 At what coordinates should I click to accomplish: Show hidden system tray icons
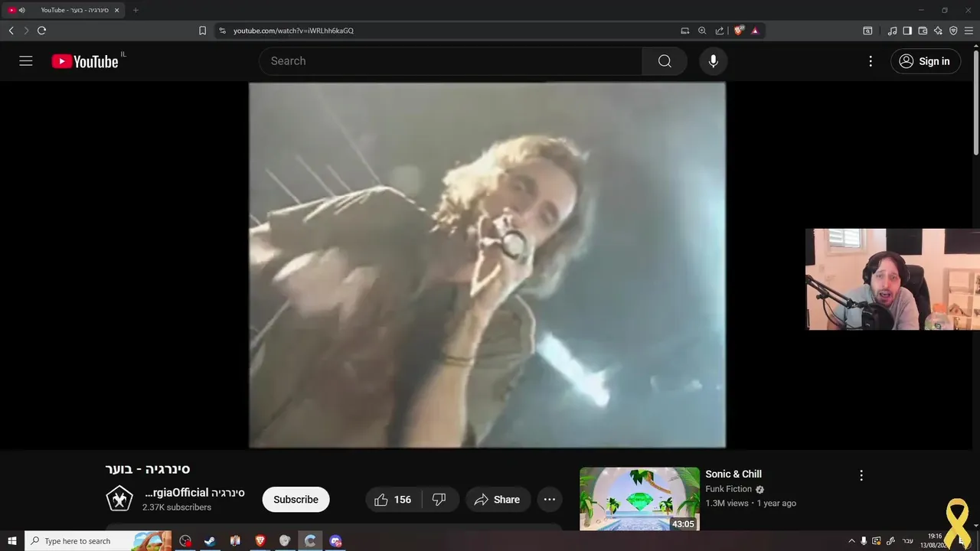click(x=851, y=541)
